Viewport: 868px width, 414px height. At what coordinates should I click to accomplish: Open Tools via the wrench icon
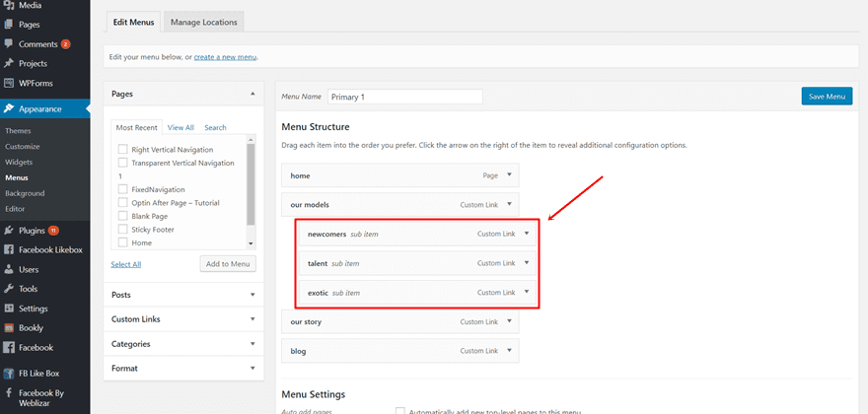pyautogui.click(x=9, y=289)
